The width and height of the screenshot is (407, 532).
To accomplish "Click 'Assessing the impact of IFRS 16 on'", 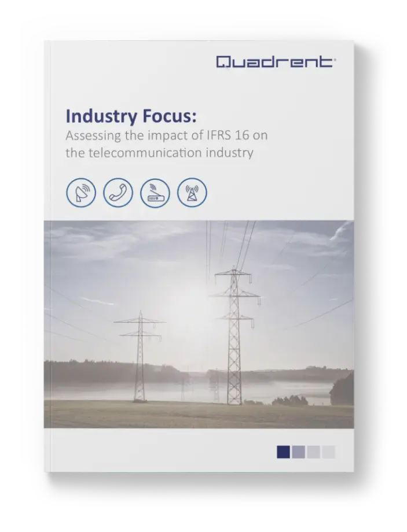I will coord(167,135).
